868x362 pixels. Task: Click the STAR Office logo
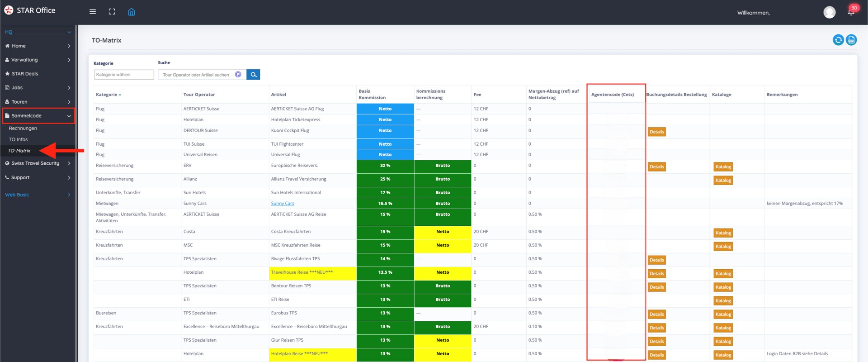30,10
